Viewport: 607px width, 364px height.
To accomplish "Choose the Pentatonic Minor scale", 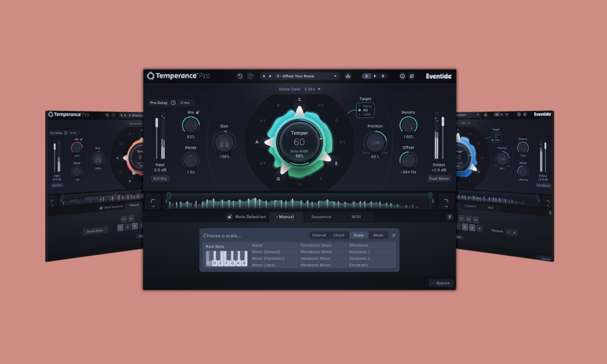I will click(x=316, y=252).
